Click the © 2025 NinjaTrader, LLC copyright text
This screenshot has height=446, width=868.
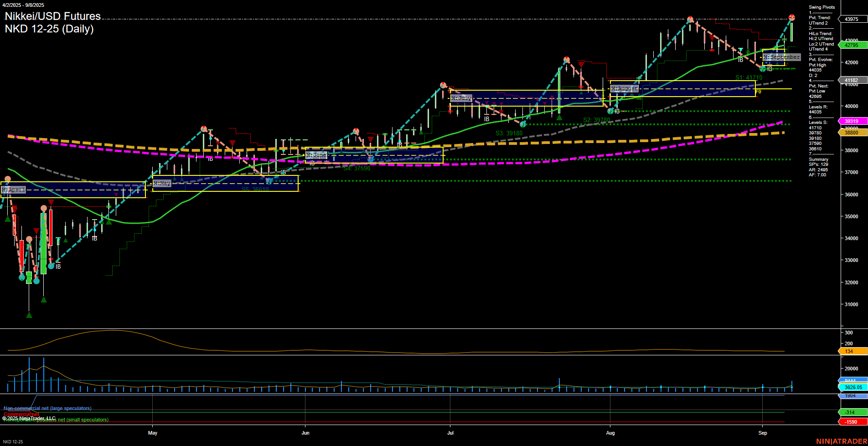(29, 417)
